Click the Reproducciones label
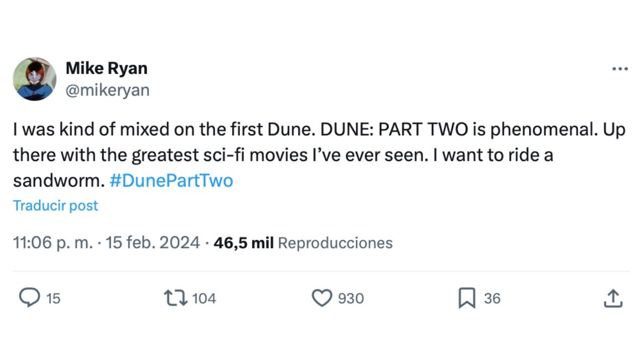 (335, 243)
